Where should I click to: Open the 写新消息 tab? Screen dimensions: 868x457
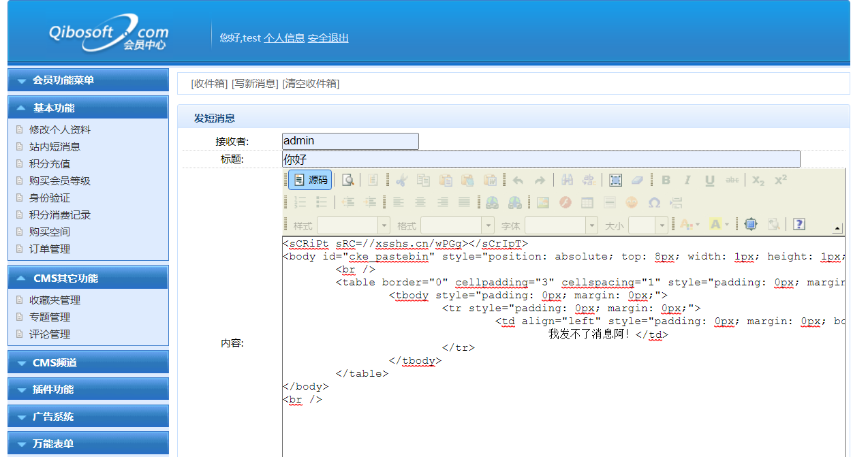click(255, 84)
